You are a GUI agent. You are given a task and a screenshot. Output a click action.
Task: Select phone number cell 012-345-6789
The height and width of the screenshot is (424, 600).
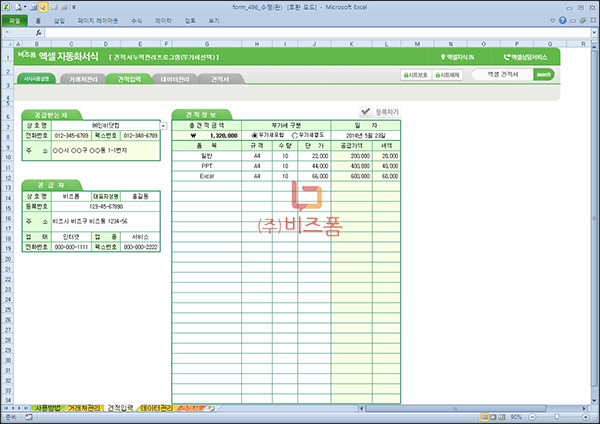pos(71,135)
